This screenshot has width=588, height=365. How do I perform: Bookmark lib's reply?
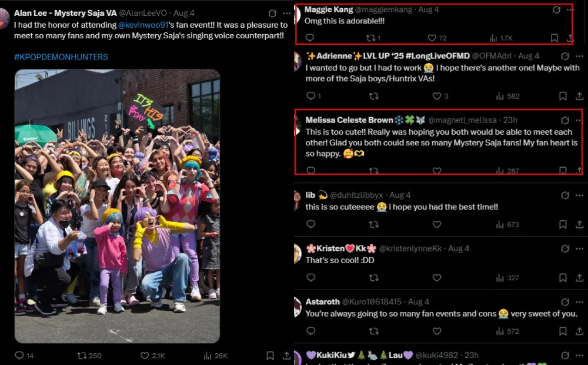click(563, 224)
